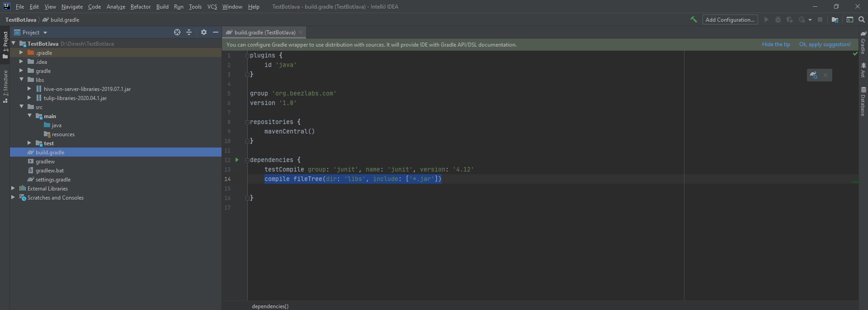Expand Scratches and Consoles node arrow

tap(14, 197)
